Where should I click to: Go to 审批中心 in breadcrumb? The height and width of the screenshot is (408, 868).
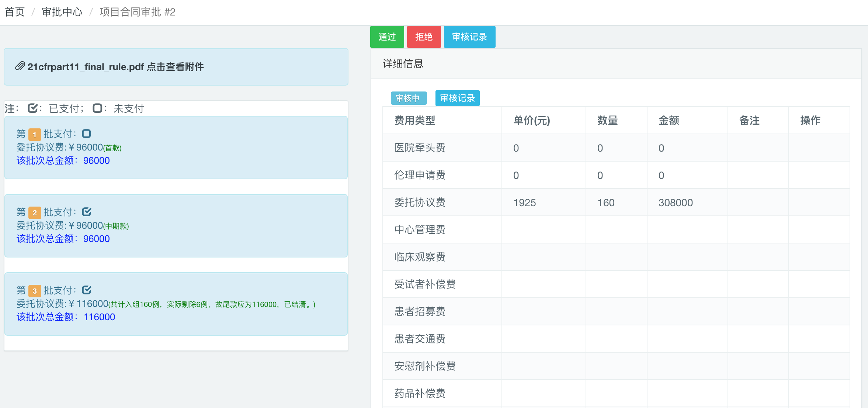pyautogui.click(x=62, y=12)
